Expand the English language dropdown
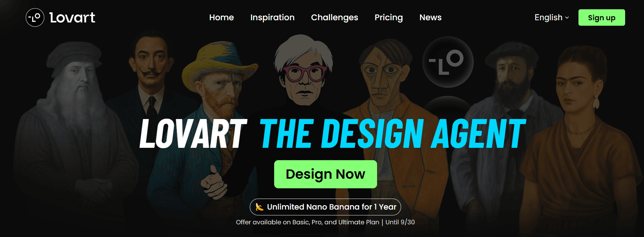This screenshot has height=237, width=644. 552,17
